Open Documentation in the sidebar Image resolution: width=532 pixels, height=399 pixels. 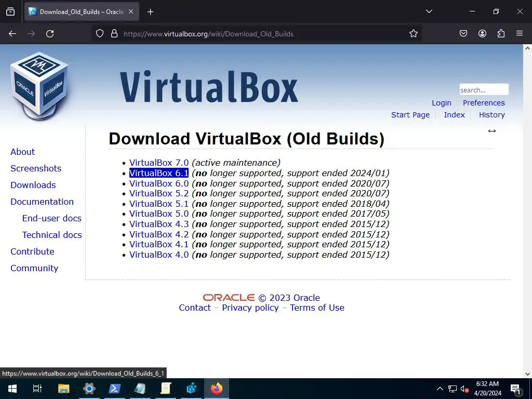coord(42,202)
